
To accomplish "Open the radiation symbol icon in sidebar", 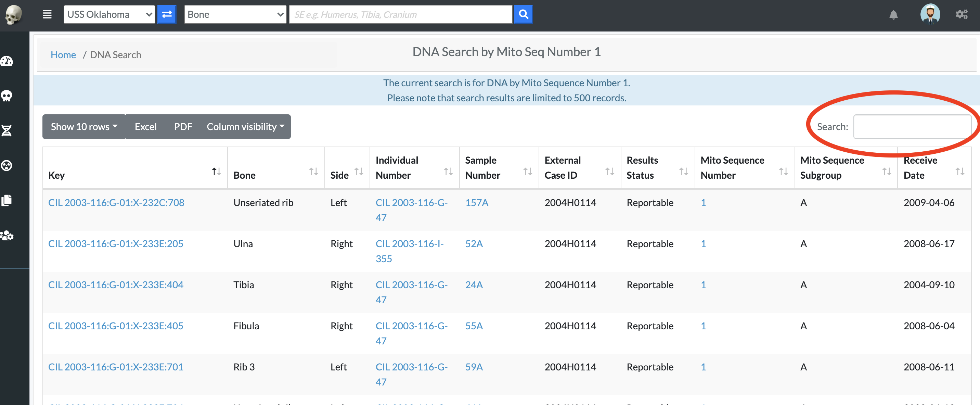I will click(x=7, y=166).
